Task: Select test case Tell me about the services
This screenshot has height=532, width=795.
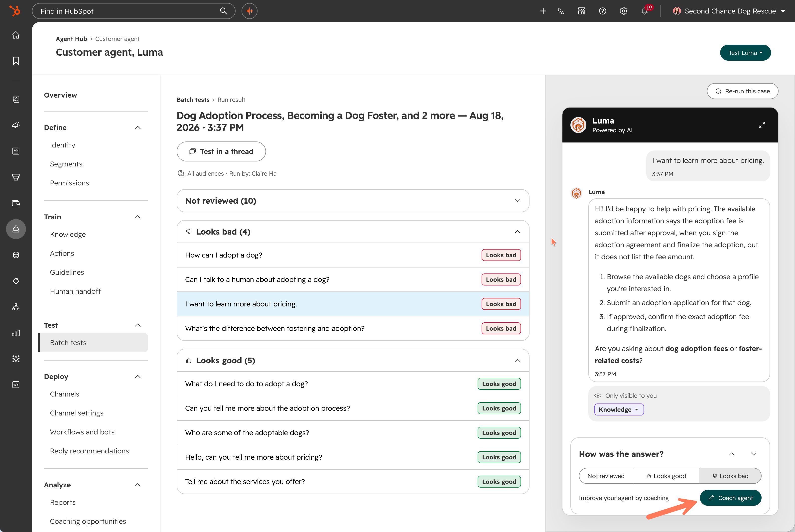Action: click(x=353, y=481)
